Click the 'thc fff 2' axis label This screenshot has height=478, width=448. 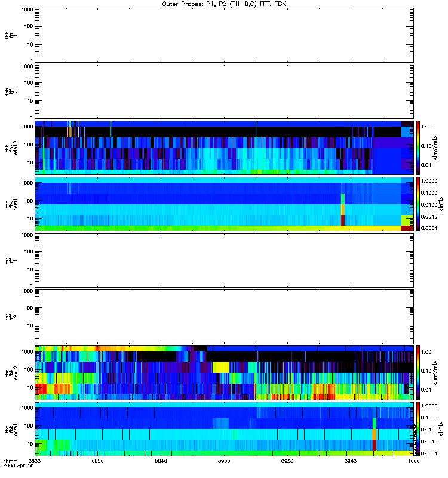tap(11, 317)
